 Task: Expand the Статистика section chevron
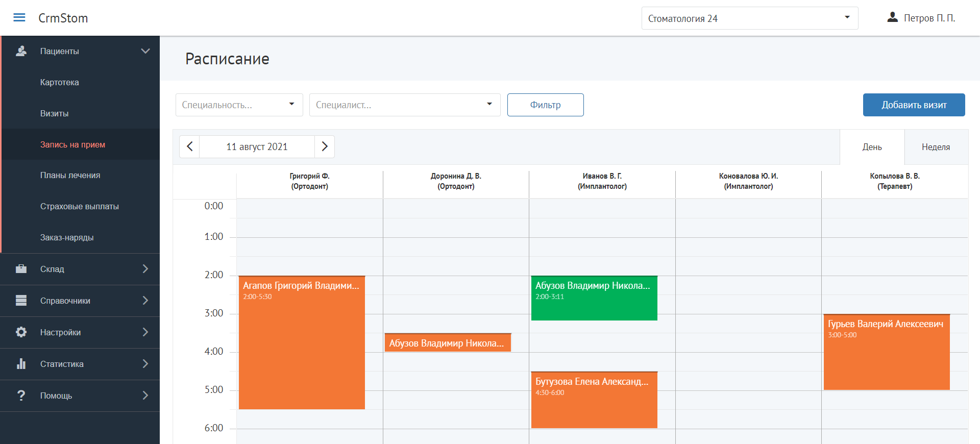[x=145, y=364]
